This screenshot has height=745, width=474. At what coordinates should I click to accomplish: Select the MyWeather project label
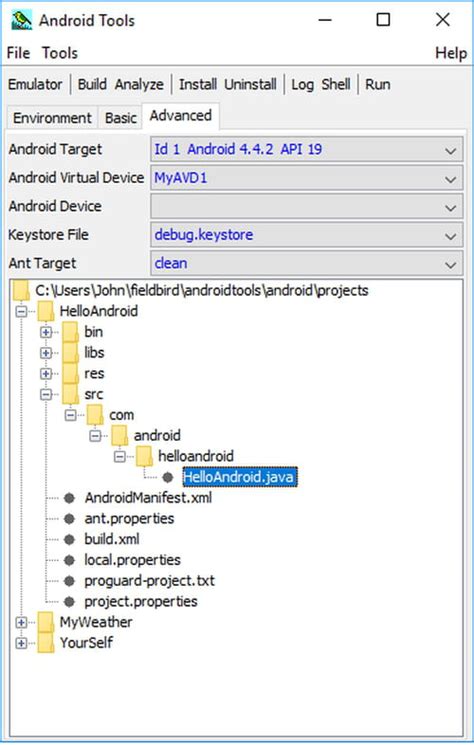click(x=96, y=622)
